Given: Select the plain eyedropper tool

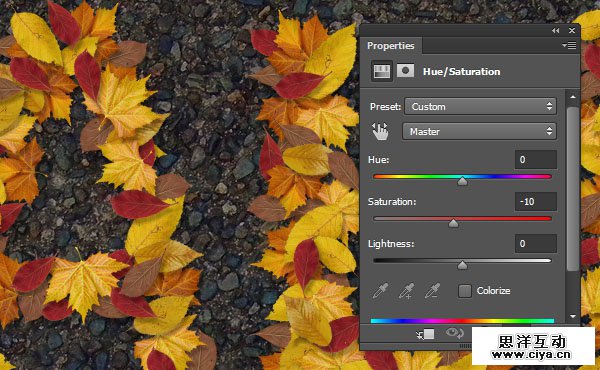Looking at the screenshot, I should pos(380,291).
